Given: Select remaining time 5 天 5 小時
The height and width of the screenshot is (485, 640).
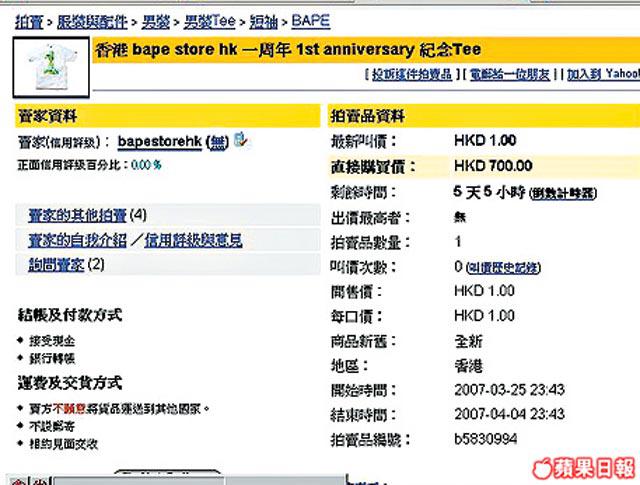Looking at the screenshot, I should coord(489,192).
